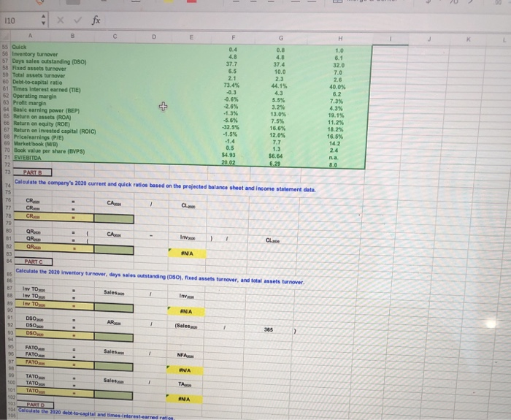This screenshot has height=420, width=511.
Task: Open the Name Box dropdown arrows beside I10
Action: (x=43, y=20)
